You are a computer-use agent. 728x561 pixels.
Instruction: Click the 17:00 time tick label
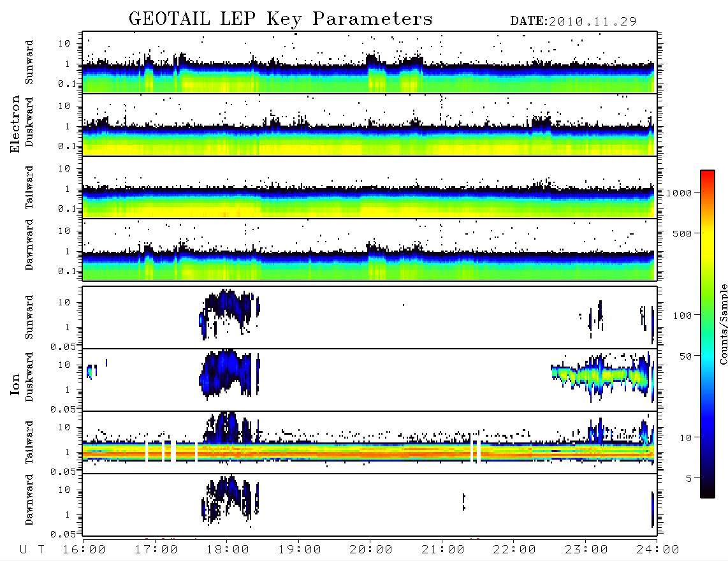[156, 550]
